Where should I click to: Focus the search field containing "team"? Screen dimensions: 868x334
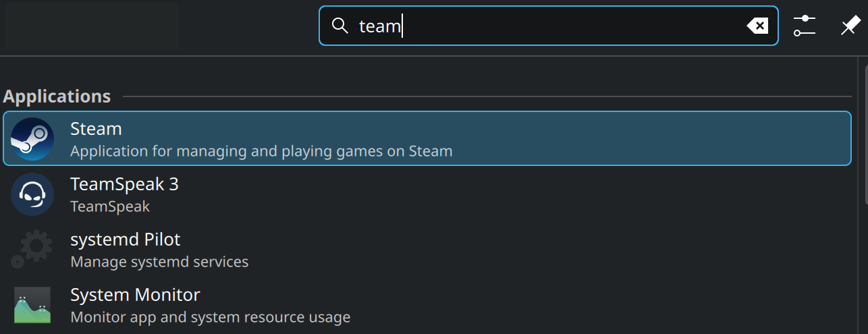point(540,26)
